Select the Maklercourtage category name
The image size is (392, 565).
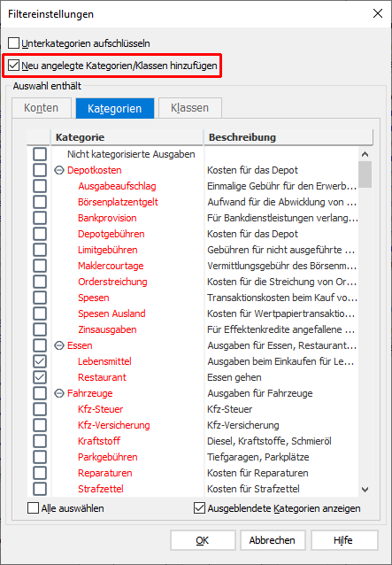(x=111, y=266)
